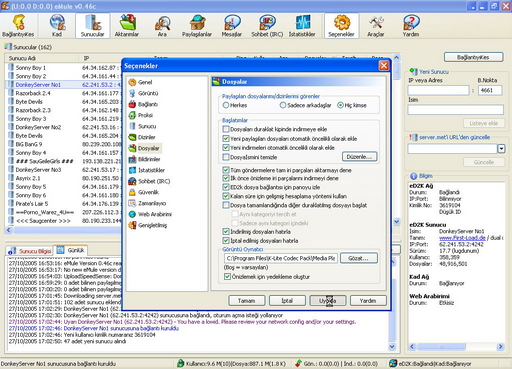Viewport: 512px width, 369px height.
Task: Select Sohbet (IRC) in the options sidebar
Action: (x=150, y=181)
